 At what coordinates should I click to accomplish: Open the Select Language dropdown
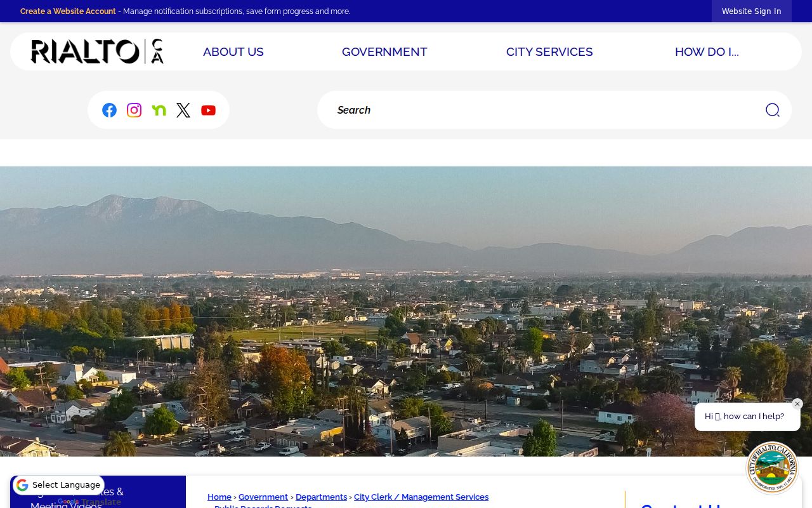58,485
